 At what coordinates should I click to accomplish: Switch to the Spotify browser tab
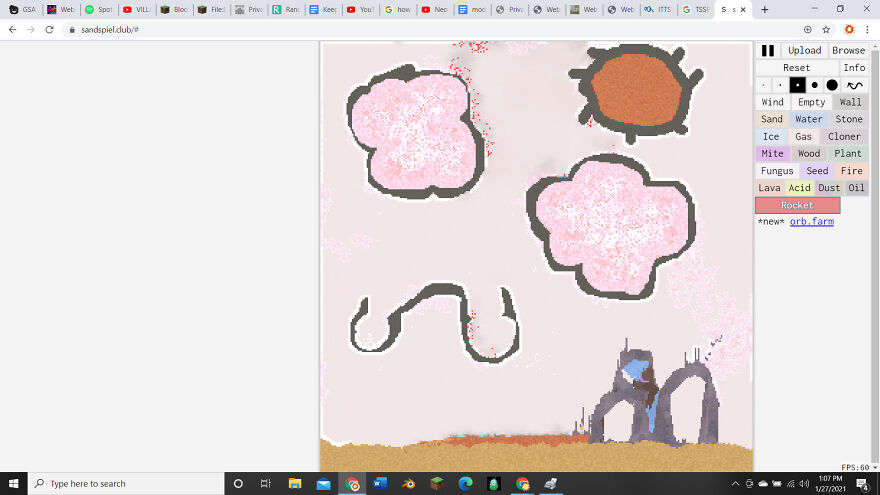click(97, 9)
